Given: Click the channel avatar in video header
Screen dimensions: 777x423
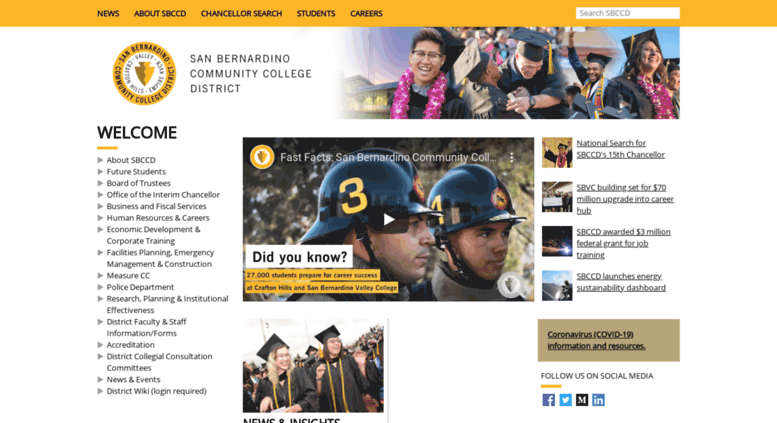Looking at the screenshot, I should 262,157.
